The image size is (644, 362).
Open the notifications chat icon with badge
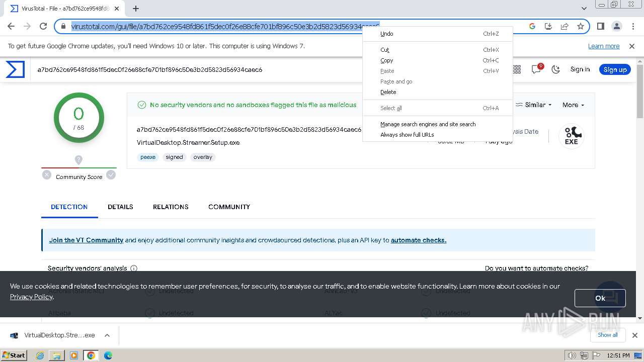[x=536, y=69]
